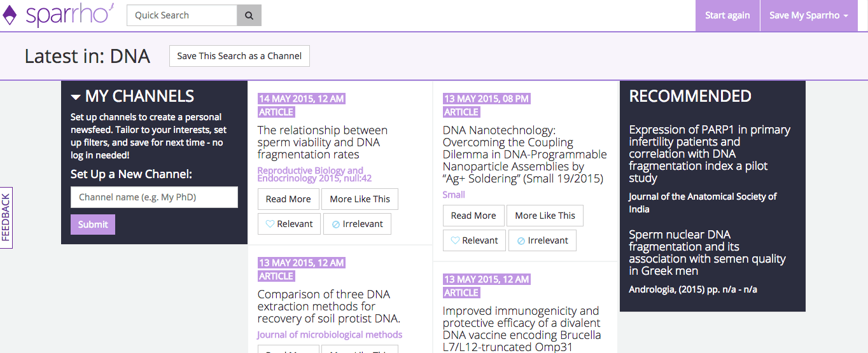Image resolution: width=868 pixels, height=353 pixels.
Task: Click the Start again button
Action: (x=727, y=15)
